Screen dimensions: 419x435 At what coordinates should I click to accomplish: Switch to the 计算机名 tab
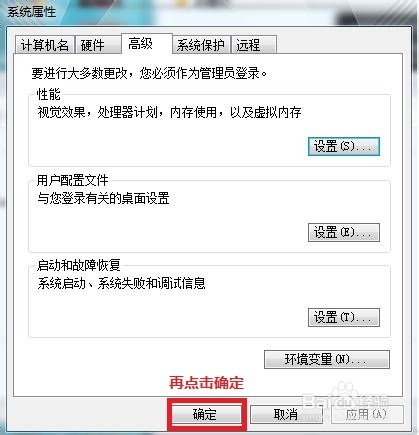[45, 45]
